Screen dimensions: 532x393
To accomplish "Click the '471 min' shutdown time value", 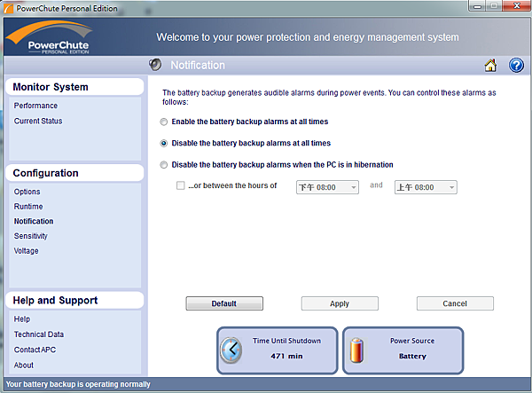I will pos(286,356).
